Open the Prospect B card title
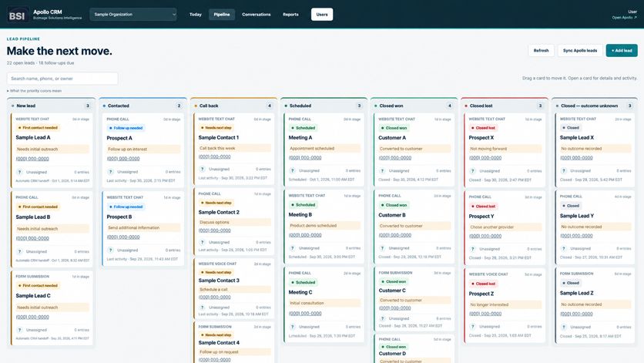This screenshot has height=363, width=644. [x=119, y=217]
